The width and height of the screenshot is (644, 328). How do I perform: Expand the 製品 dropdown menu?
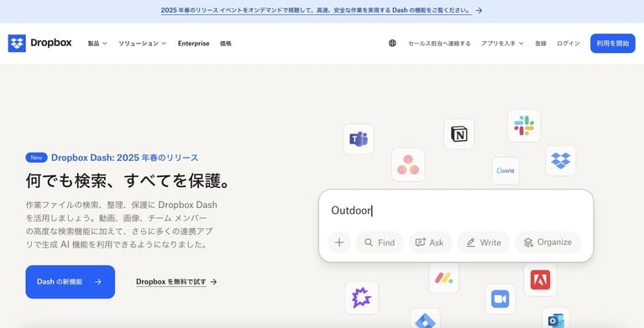(x=97, y=43)
